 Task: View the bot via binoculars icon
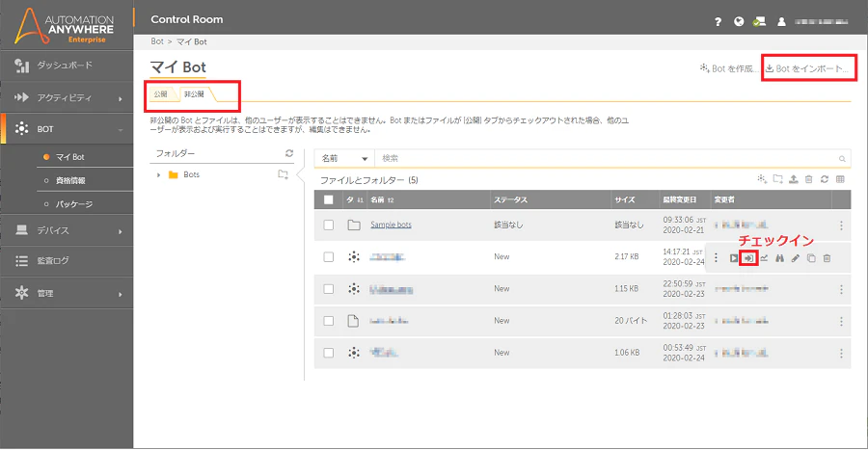pyautogui.click(x=779, y=258)
